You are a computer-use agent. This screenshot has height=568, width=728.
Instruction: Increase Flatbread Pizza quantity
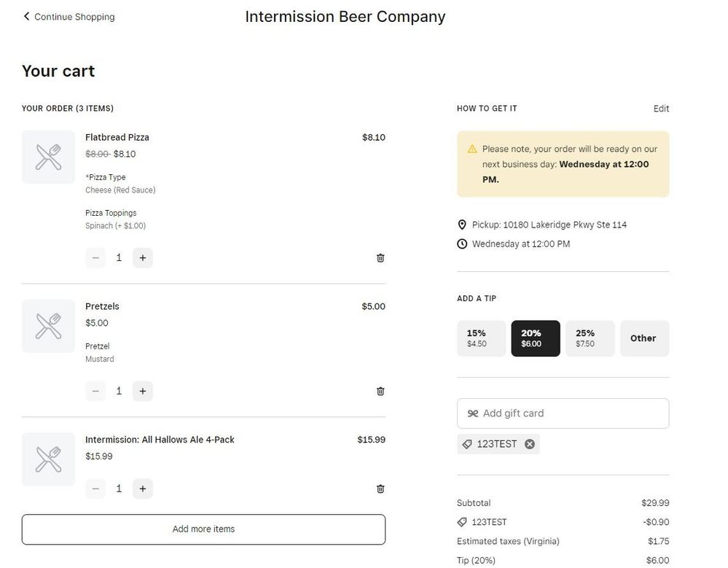pos(142,258)
